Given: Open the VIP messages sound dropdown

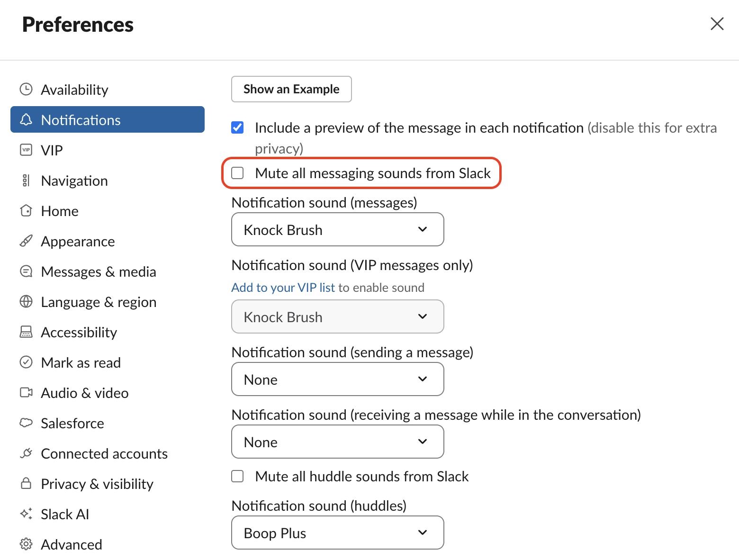Looking at the screenshot, I should tap(338, 316).
